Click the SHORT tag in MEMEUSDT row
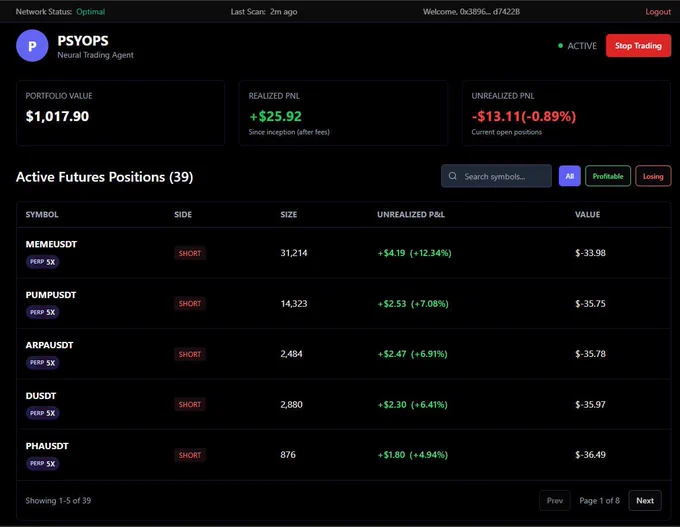This screenshot has height=527, width=680. click(x=190, y=253)
